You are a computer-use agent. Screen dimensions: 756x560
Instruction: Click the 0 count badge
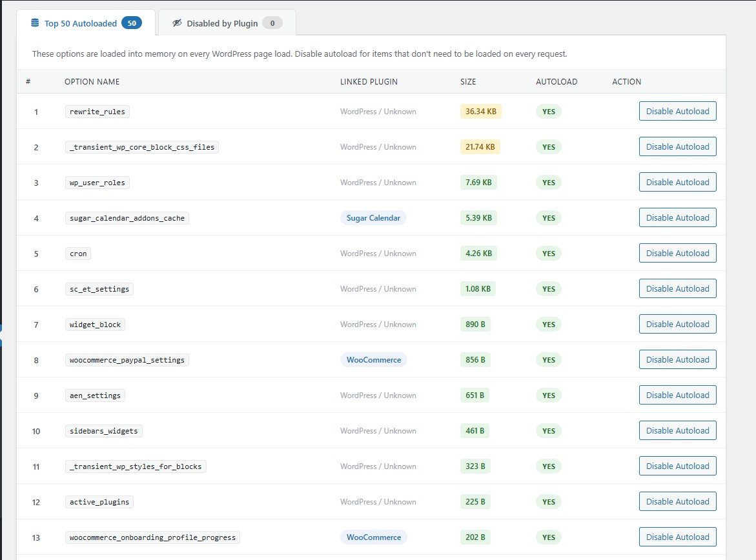point(272,23)
